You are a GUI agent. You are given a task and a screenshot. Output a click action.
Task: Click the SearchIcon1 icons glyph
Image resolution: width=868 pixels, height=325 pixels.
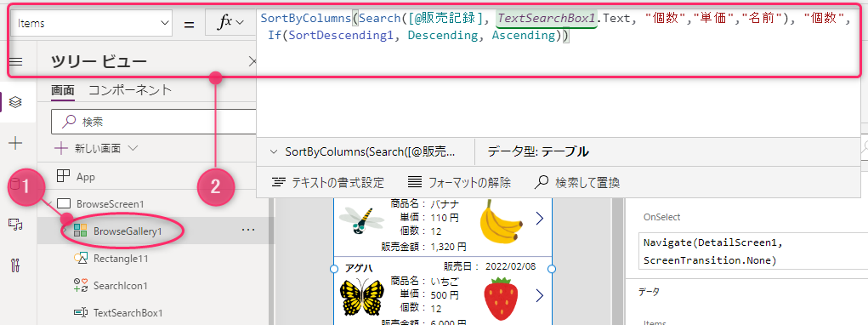click(80, 286)
